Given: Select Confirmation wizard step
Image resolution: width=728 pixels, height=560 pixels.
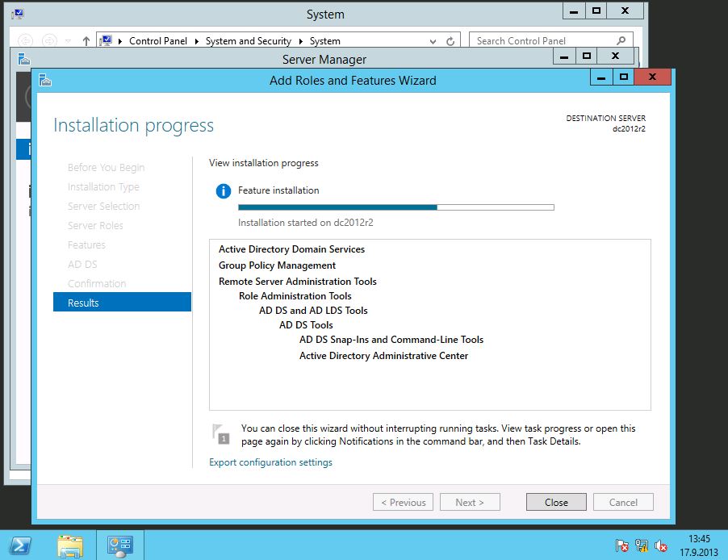Looking at the screenshot, I should coord(97,283).
